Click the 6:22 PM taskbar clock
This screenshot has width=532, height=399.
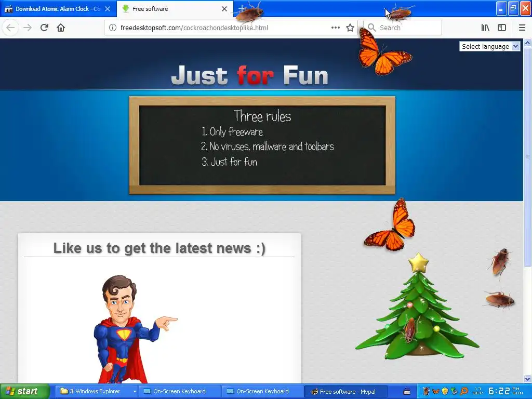click(506, 391)
